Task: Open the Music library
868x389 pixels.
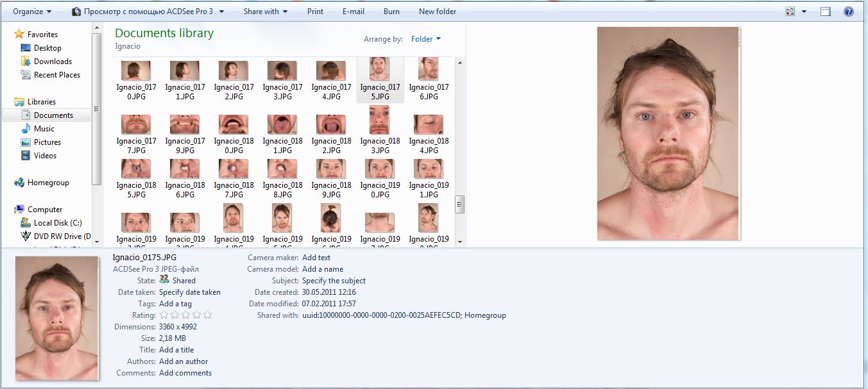Action: pyautogui.click(x=44, y=129)
